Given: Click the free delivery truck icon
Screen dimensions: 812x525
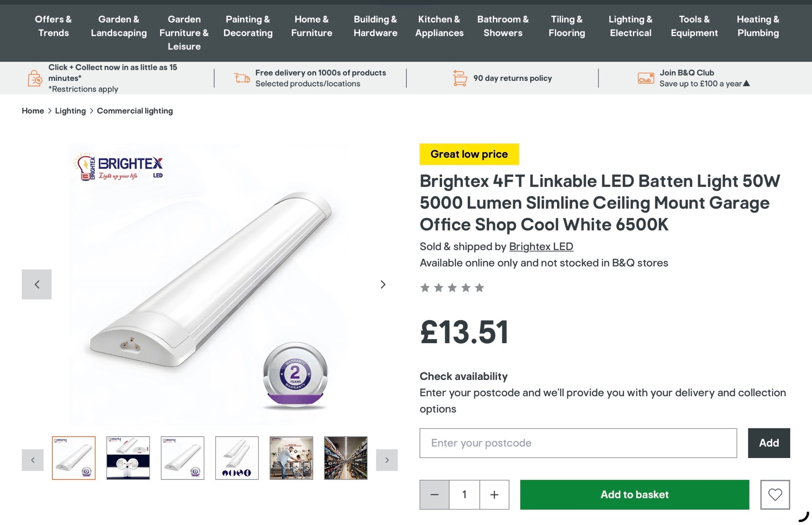Looking at the screenshot, I should [242, 78].
